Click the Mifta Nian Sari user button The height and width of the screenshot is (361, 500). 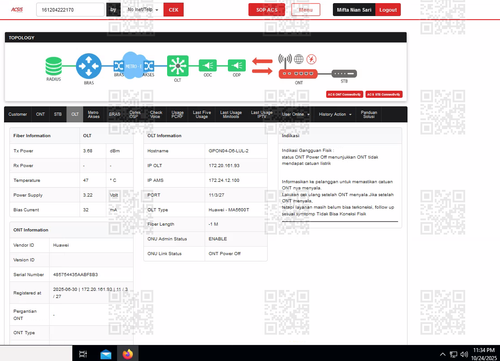(354, 10)
